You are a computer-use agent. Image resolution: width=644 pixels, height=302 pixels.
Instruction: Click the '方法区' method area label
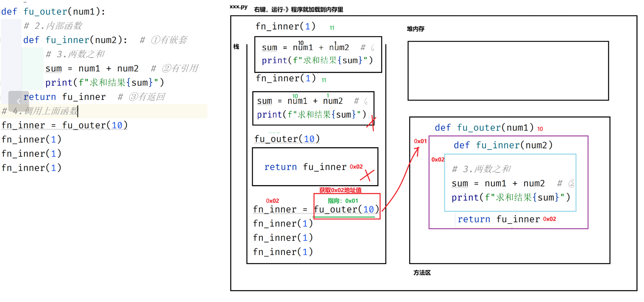tap(422, 273)
